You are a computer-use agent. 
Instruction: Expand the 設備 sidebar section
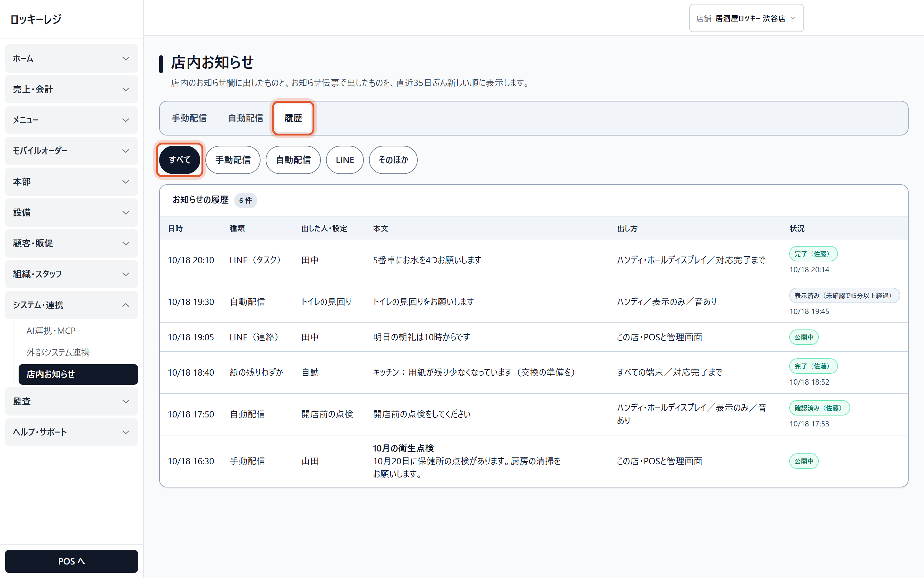pyautogui.click(x=72, y=213)
